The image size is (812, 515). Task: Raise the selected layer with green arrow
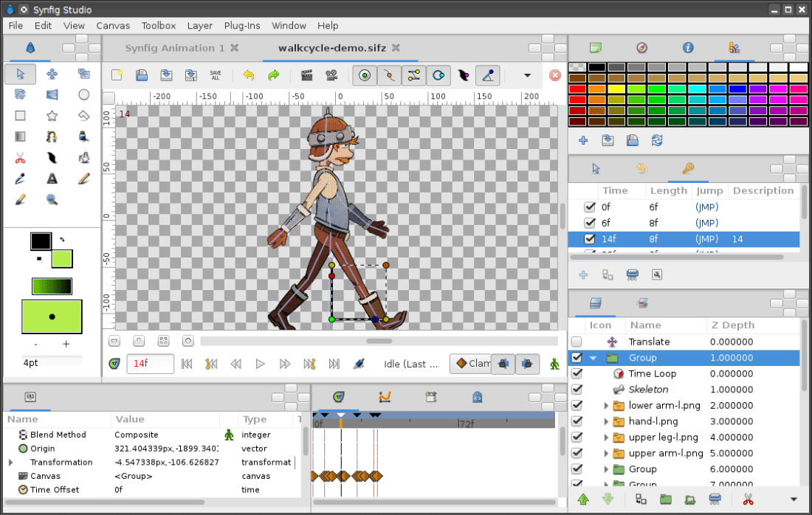pyautogui.click(x=583, y=499)
